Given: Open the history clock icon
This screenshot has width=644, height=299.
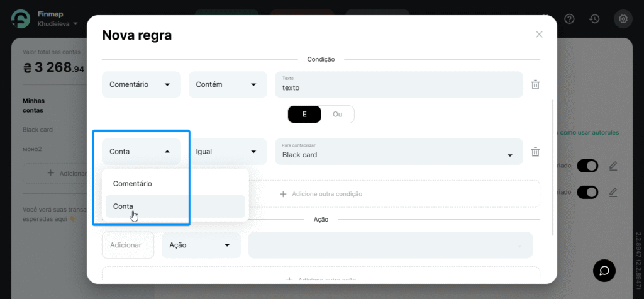Looking at the screenshot, I should click(x=594, y=19).
